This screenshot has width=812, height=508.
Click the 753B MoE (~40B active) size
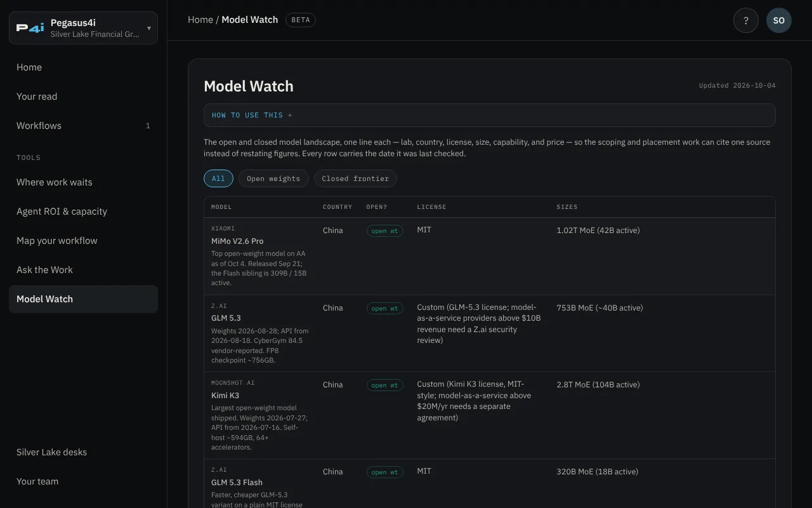(x=599, y=308)
